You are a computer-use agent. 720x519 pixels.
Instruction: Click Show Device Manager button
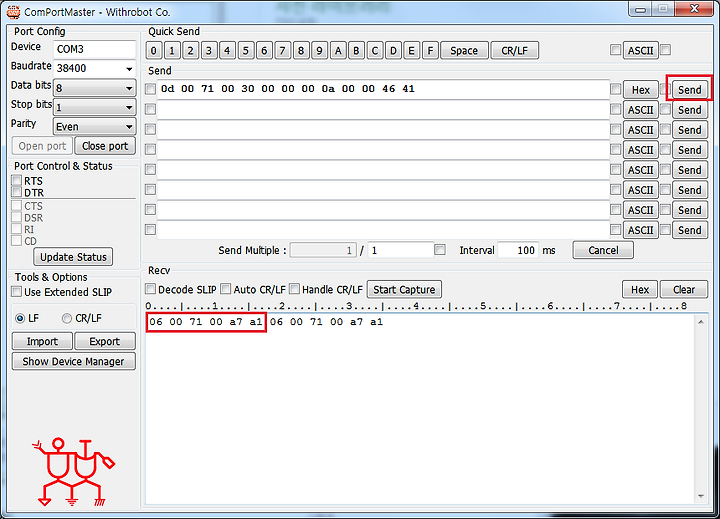[73, 361]
